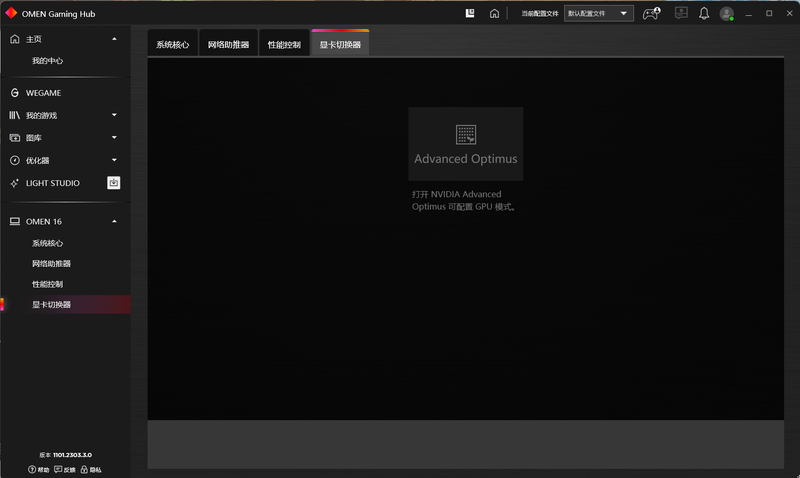Open the bookmark panel icon in title bar
Viewport: 800px width, 478px height.
click(470, 13)
